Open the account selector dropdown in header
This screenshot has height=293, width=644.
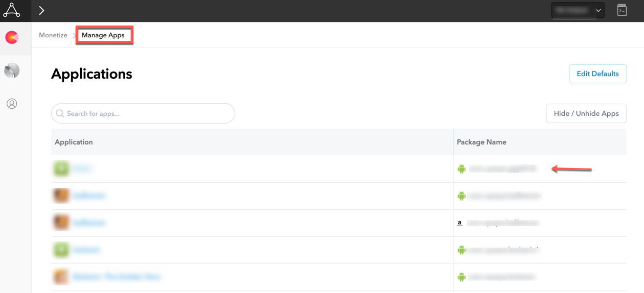coord(578,10)
